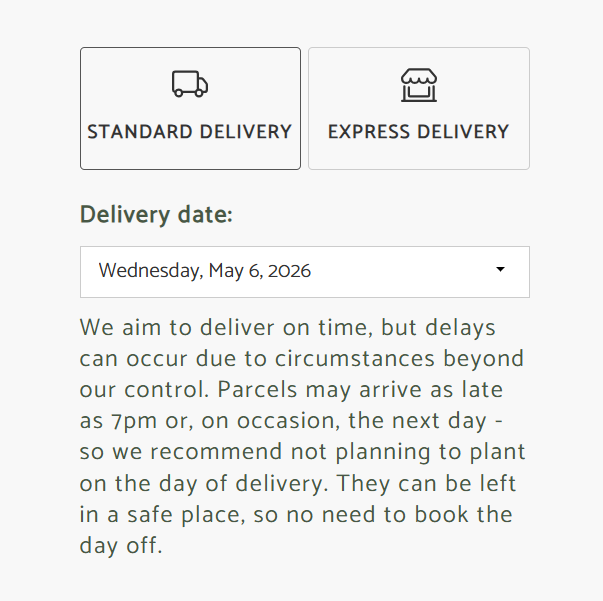This screenshot has height=601, width=603.
Task: Click the delivery delay notice paragraph
Action: coord(302,436)
